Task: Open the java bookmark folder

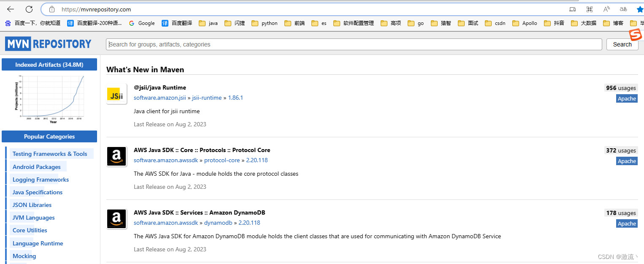Action: pos(208,23)
